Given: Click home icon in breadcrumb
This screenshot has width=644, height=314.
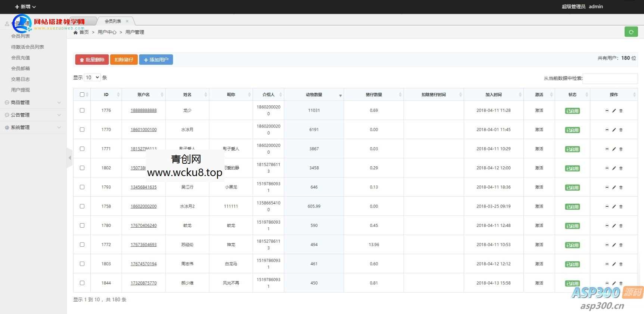Looking at the screenshot, I should tap(76, 33).
